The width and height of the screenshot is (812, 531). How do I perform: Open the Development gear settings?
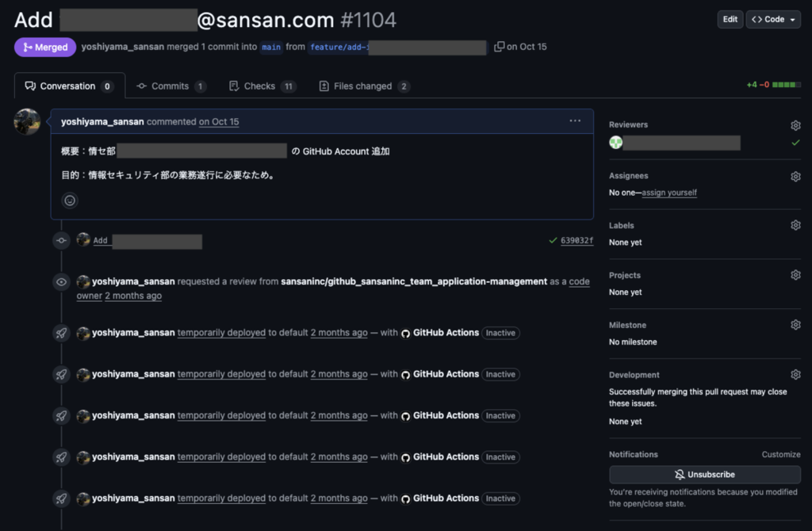(x=795, y=374)
